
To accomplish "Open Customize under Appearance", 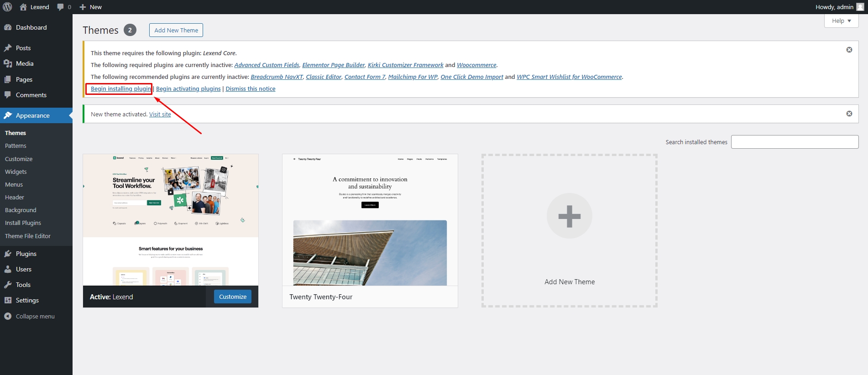I will coord(19,159).
